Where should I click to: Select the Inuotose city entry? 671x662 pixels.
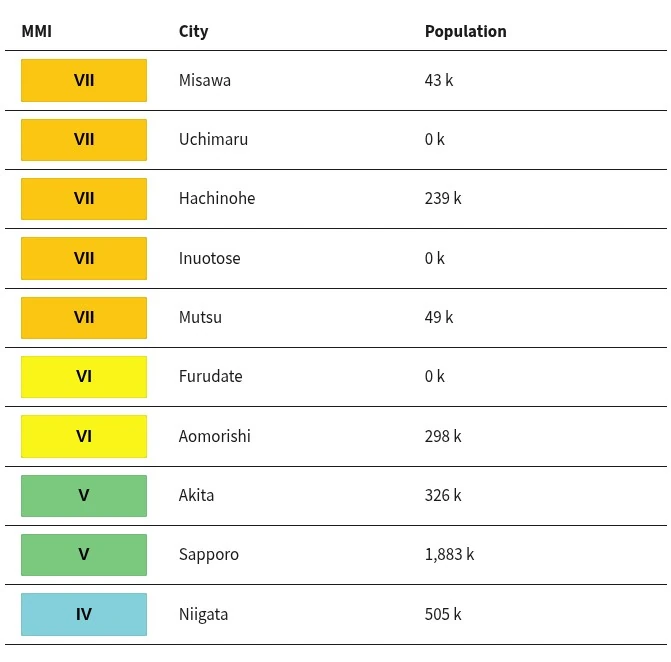209,258
